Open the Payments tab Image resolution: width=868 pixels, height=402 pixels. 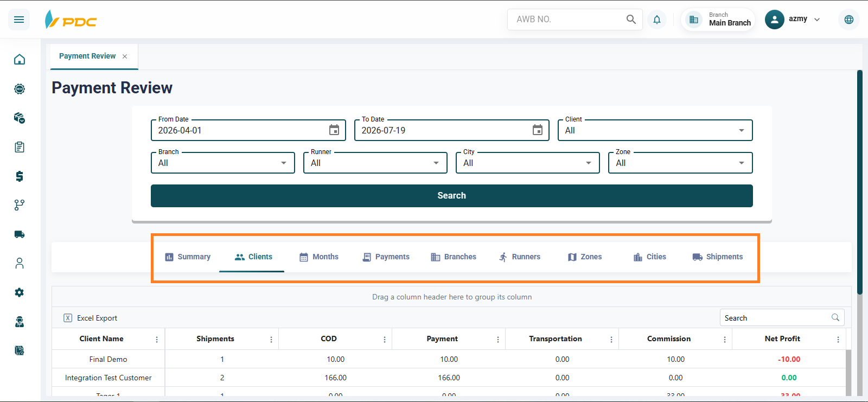click(x=386, y=257)
